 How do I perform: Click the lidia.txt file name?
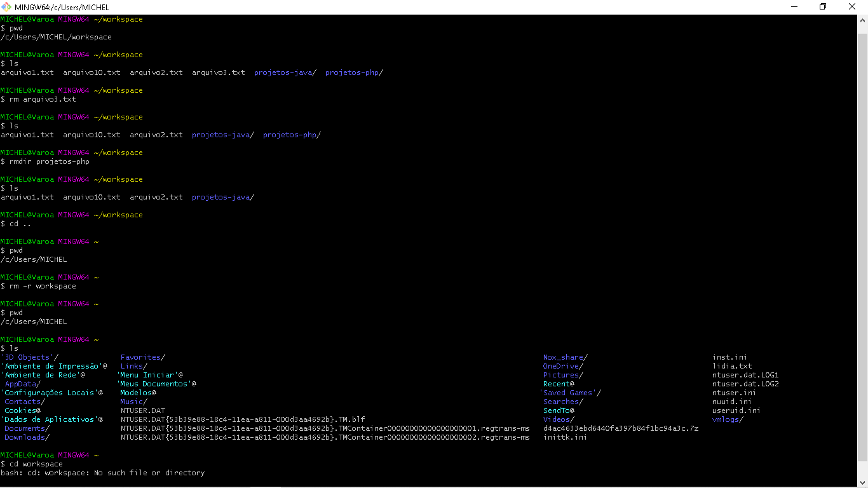(x=732, y=366)
